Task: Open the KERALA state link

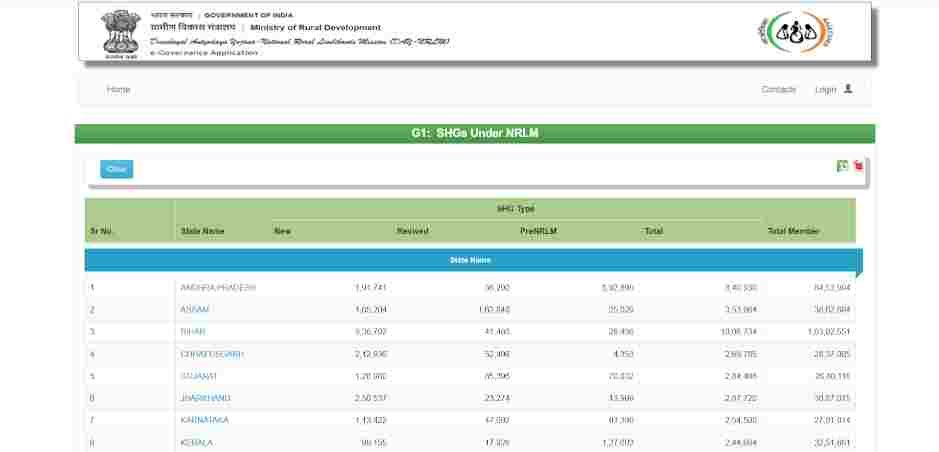Action: coord(197,443)
